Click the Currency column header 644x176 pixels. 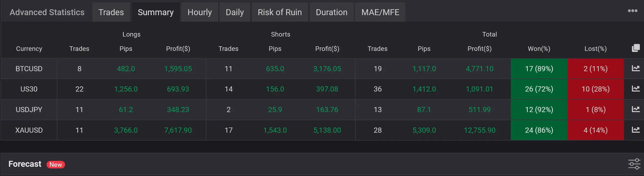tap(29, 49)
